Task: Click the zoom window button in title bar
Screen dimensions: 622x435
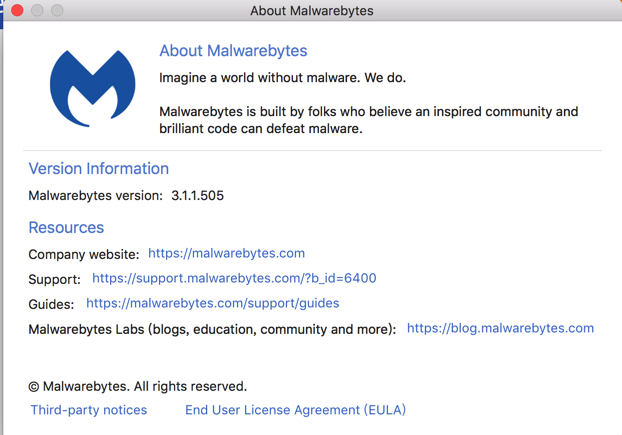Action: pyautogui.click(x=57, y=10)
